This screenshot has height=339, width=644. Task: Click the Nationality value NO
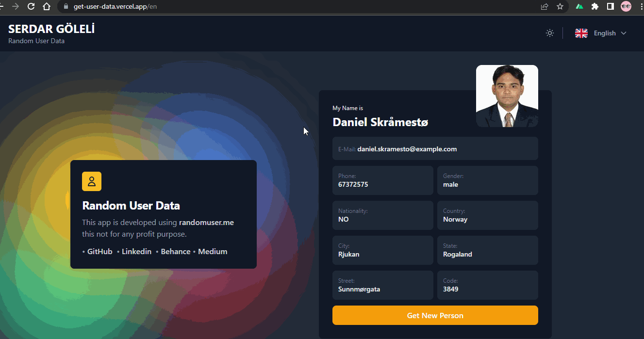(343, 219)
